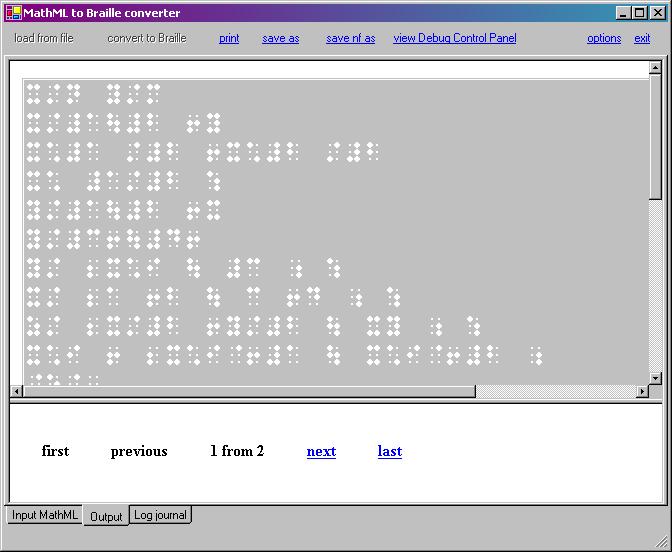Jump to the last page

(390, 451)
